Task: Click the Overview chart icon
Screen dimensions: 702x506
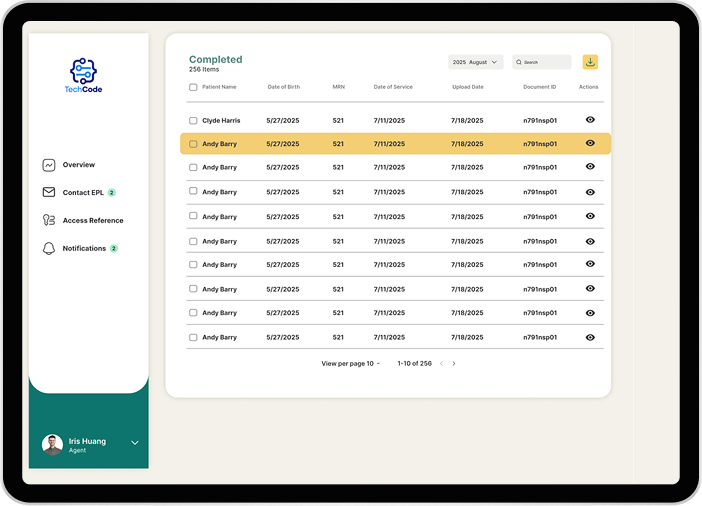Action: (49, 165)
